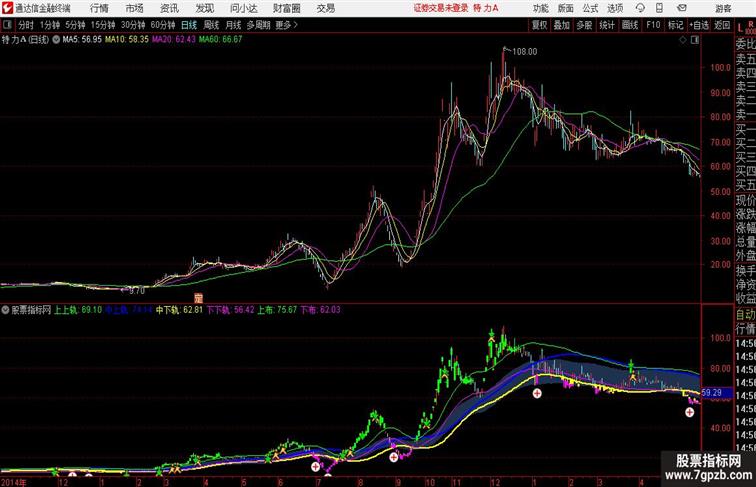Open the mail envelope icon

click(682, 8)
